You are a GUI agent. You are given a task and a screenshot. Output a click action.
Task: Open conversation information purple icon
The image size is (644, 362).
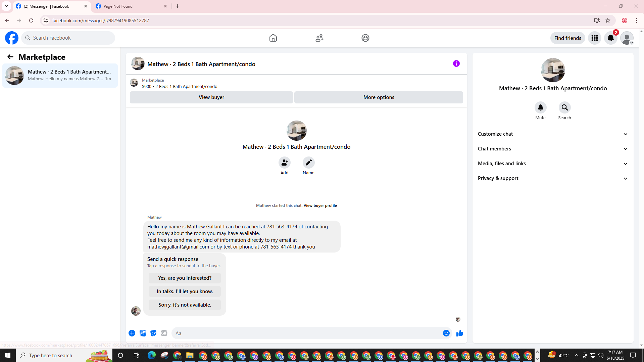tap(456, 63)
